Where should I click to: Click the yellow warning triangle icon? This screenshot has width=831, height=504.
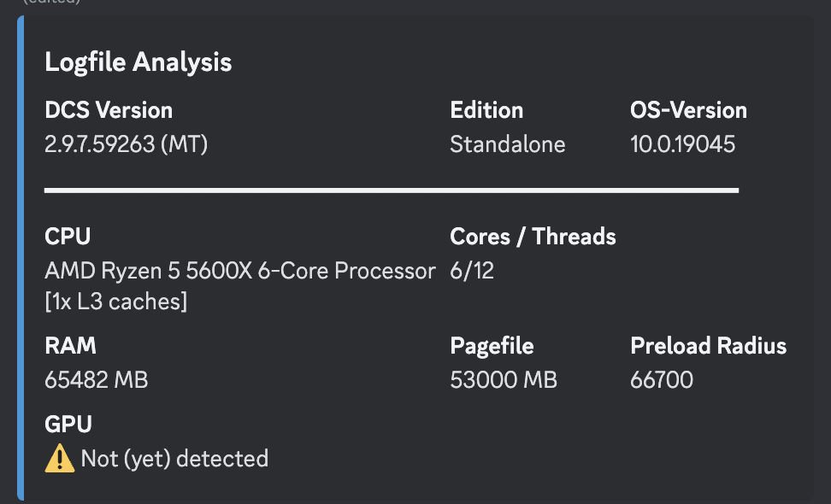(x=59, y=458)
